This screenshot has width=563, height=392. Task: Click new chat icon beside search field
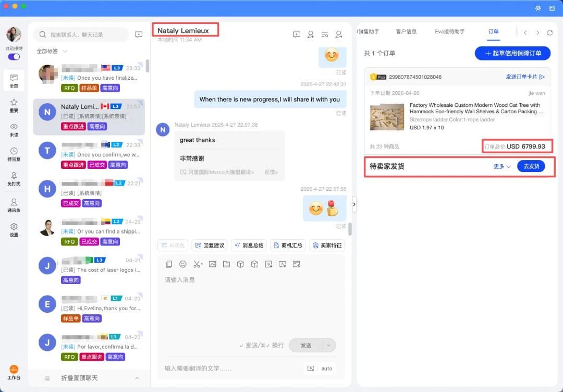139,34
